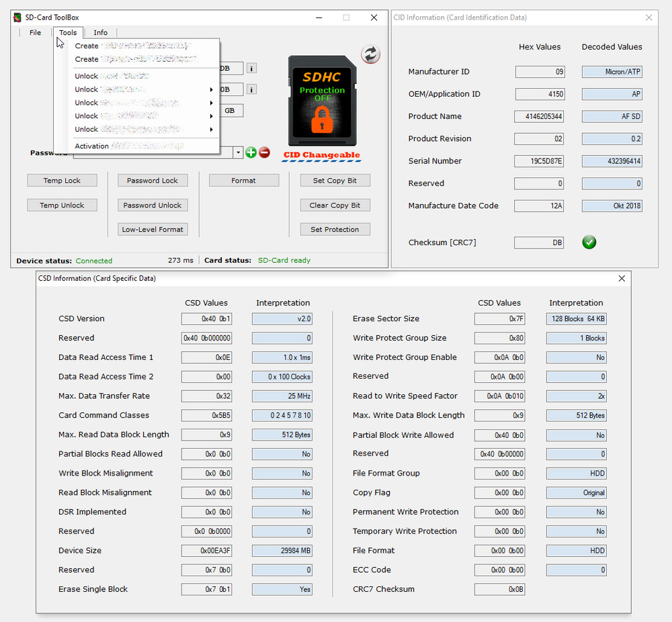Click Password Unlock
The image size is (672, 622).
click(x=153, y=205)
